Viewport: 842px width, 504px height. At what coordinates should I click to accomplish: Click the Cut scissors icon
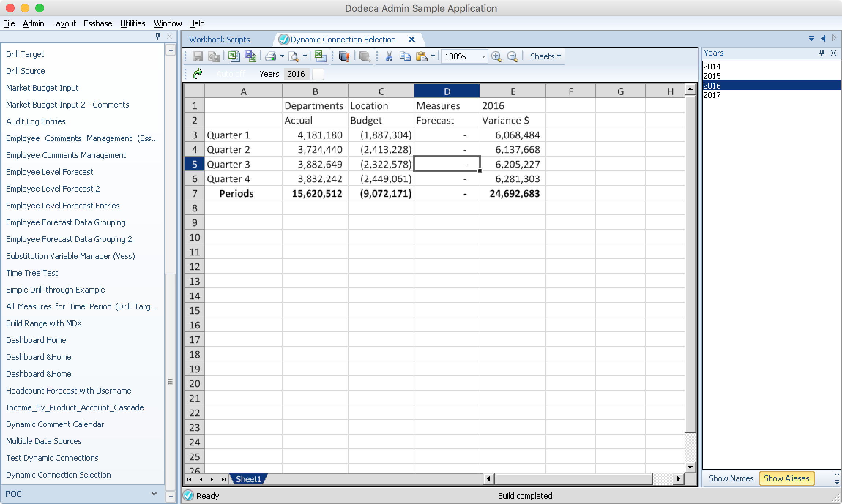pyautogui.click(x=389, y=56)
